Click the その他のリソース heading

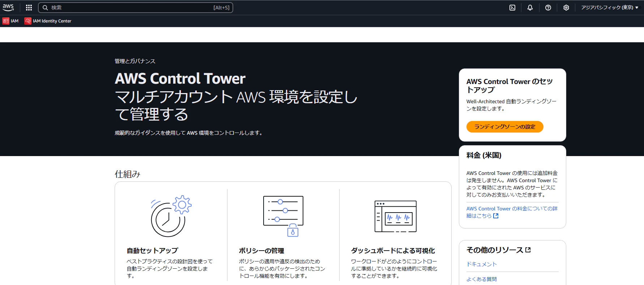tap(495, 250)
